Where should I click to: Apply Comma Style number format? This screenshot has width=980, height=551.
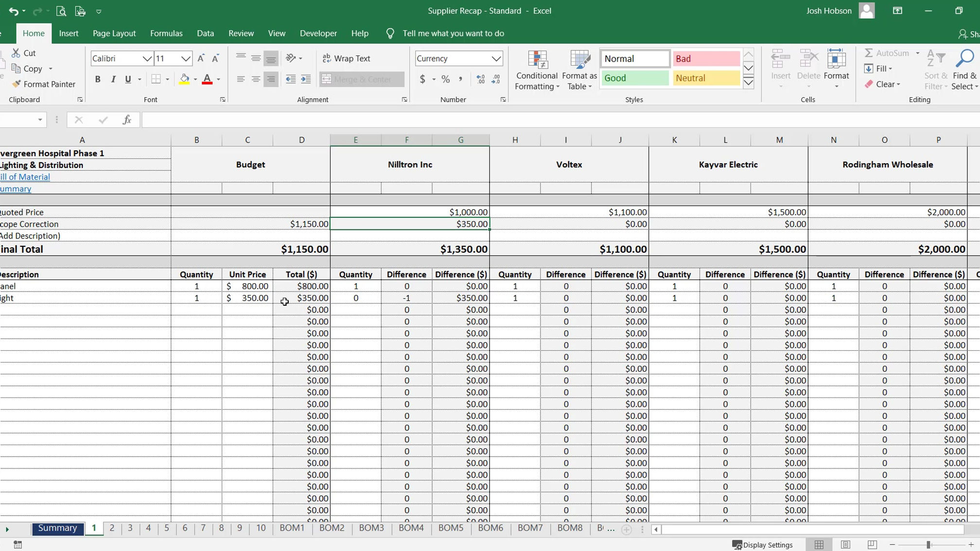460,79
